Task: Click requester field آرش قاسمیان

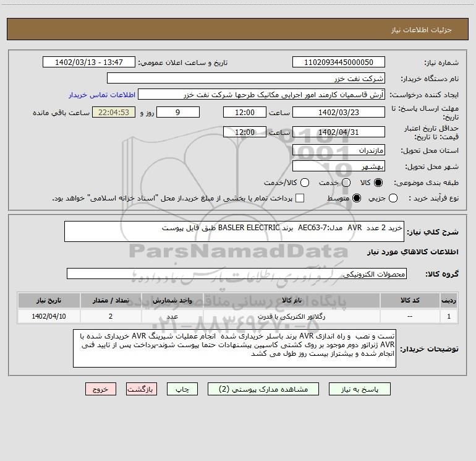Action: pyautogui.click(x=261, y=95)
